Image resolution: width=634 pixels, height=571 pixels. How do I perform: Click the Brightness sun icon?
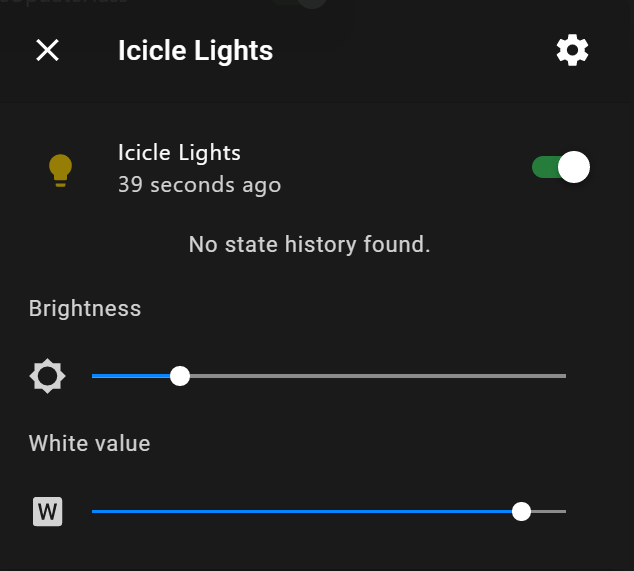click(x=47, y=376)
